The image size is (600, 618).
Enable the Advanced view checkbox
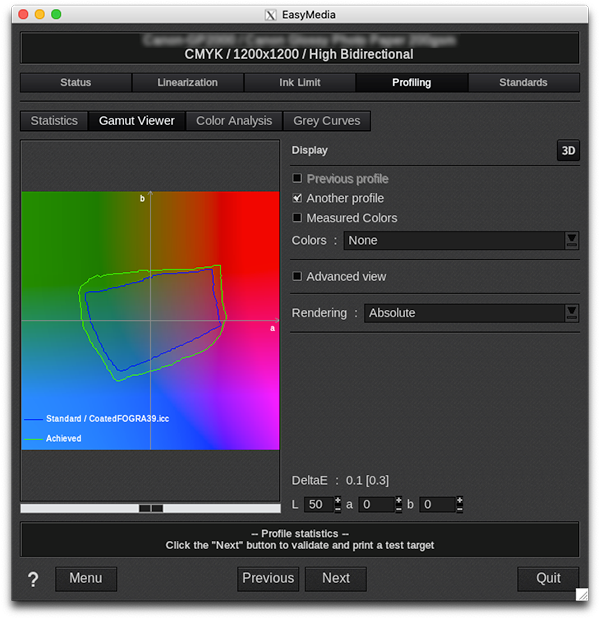click(x=297, y=276)
